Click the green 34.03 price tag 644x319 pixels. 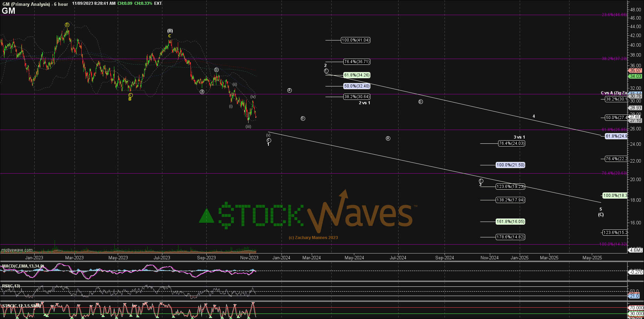(635, 76)
